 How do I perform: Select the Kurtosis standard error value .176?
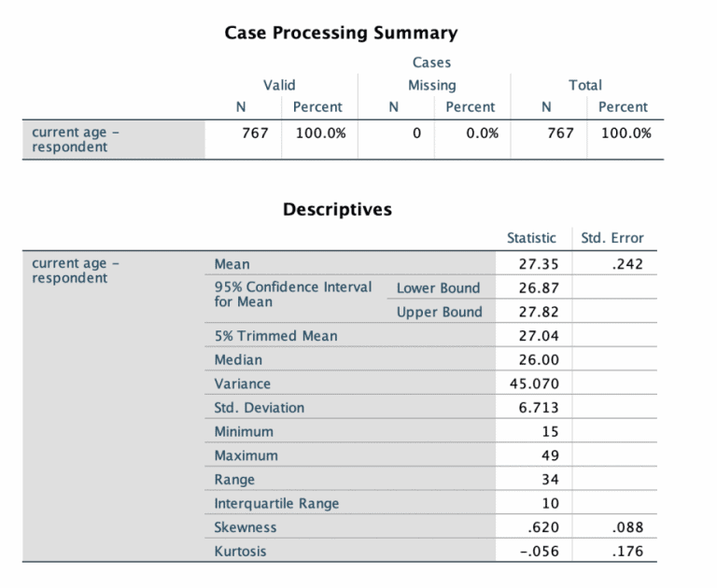(x=626, y=552)
